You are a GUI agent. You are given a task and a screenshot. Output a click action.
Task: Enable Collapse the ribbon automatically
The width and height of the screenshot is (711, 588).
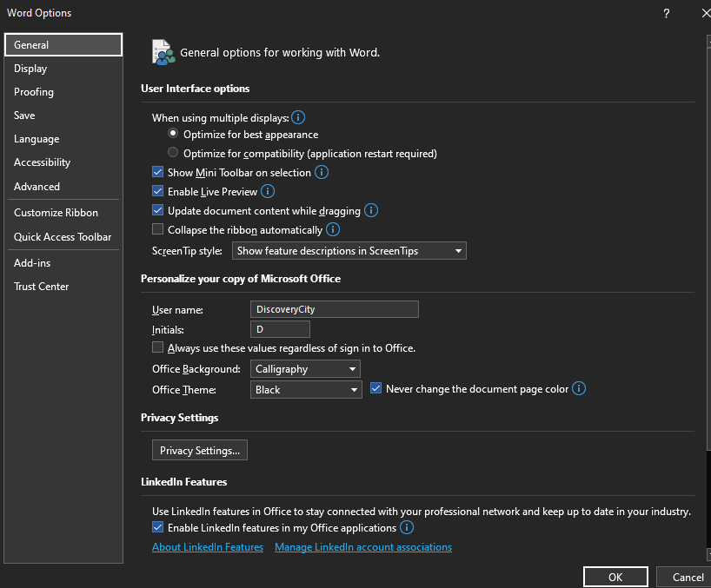coord(158,229)
